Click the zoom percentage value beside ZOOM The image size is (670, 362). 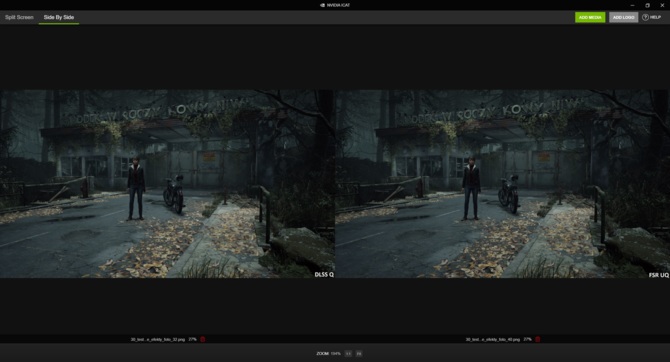coord(335,353)
